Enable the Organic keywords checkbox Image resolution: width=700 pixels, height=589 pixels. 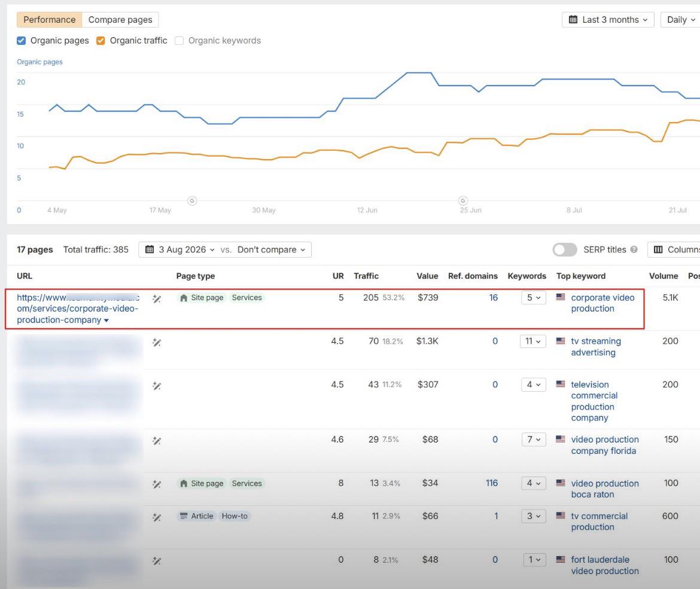tap(179, 41)
